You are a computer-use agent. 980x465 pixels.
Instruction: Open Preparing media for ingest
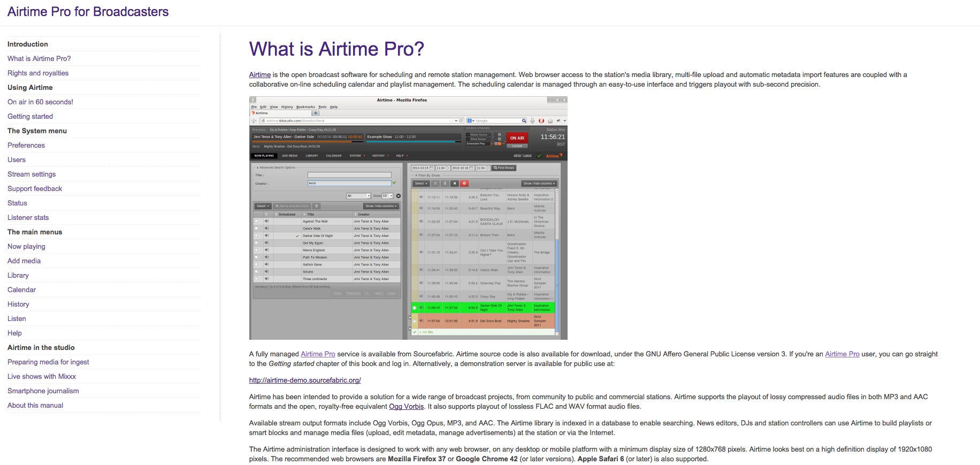(x=48, y=362)
